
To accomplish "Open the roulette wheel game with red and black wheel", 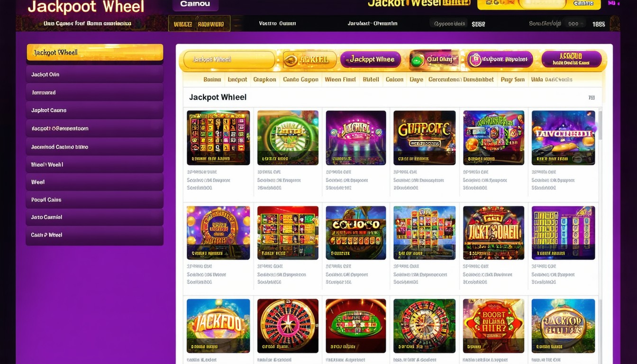I will (x=288, y=326).
